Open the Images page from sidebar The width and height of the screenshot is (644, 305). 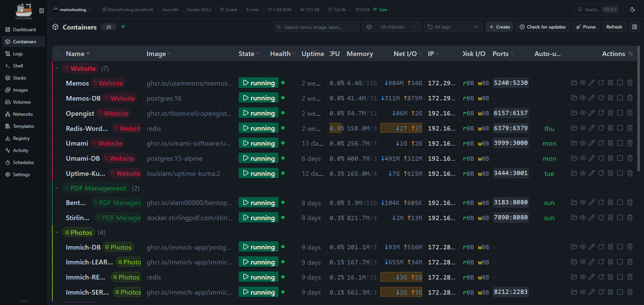click(23, 90)
